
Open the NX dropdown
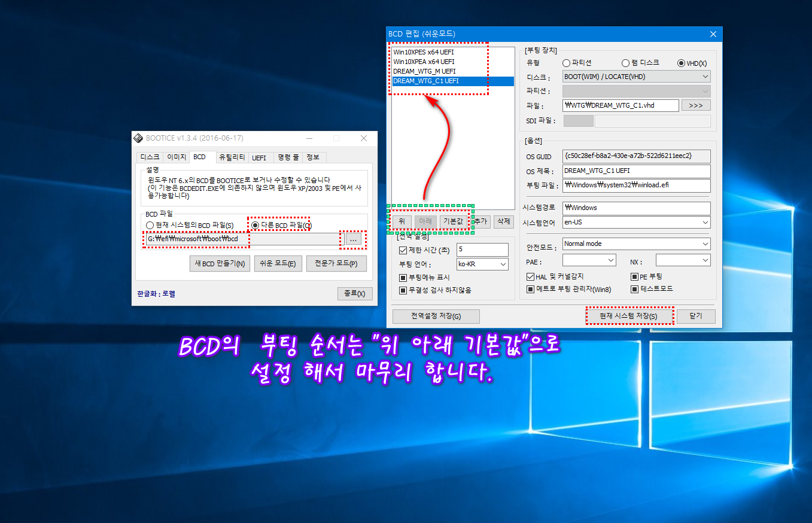pyautogui.click(x=683, y=260)
